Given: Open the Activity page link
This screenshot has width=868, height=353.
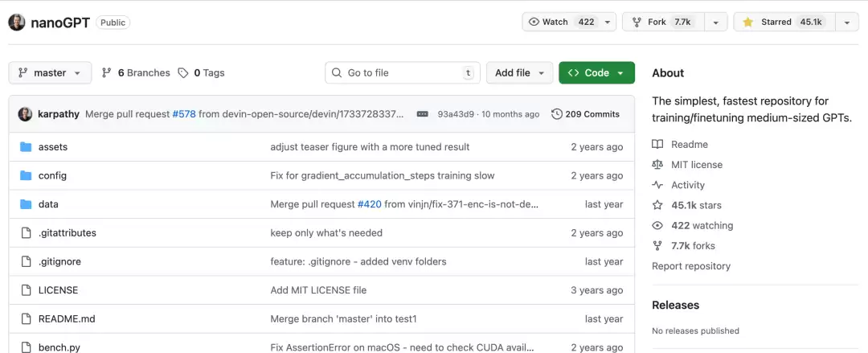Looking at the screenshot, I should [x=687, y=185].
